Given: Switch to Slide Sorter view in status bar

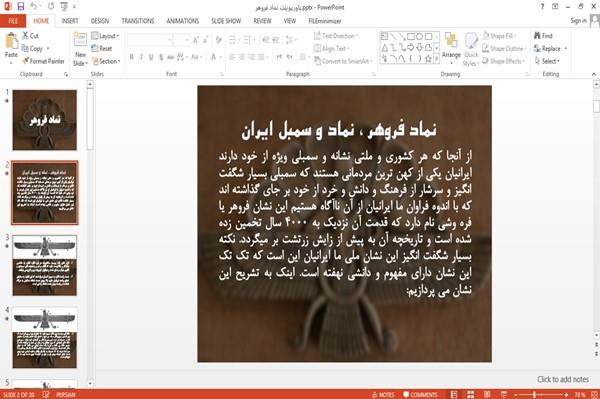Looking at the screenshot, I should coord(470,394).
